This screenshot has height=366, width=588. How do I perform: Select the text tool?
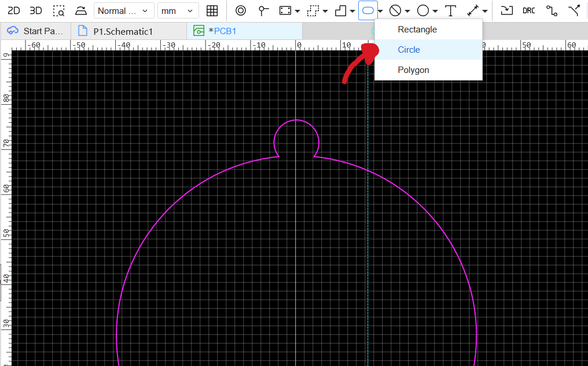pyautogui.click(x=450, y=10)
